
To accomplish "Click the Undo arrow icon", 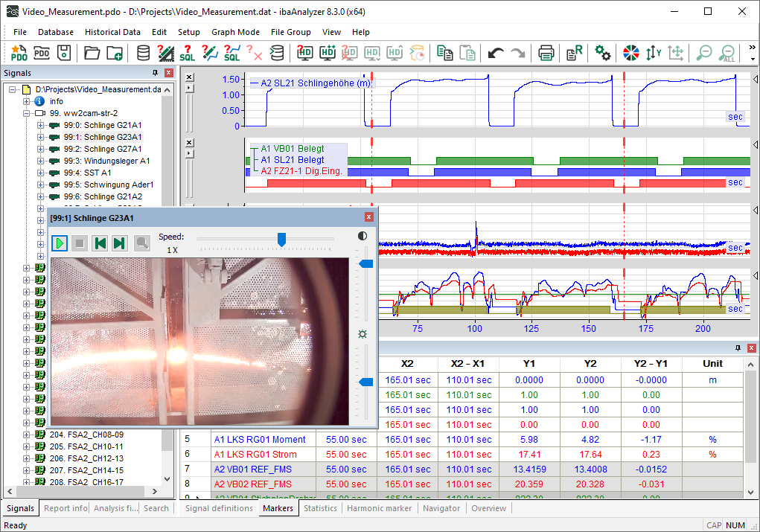I will [496, 53].
